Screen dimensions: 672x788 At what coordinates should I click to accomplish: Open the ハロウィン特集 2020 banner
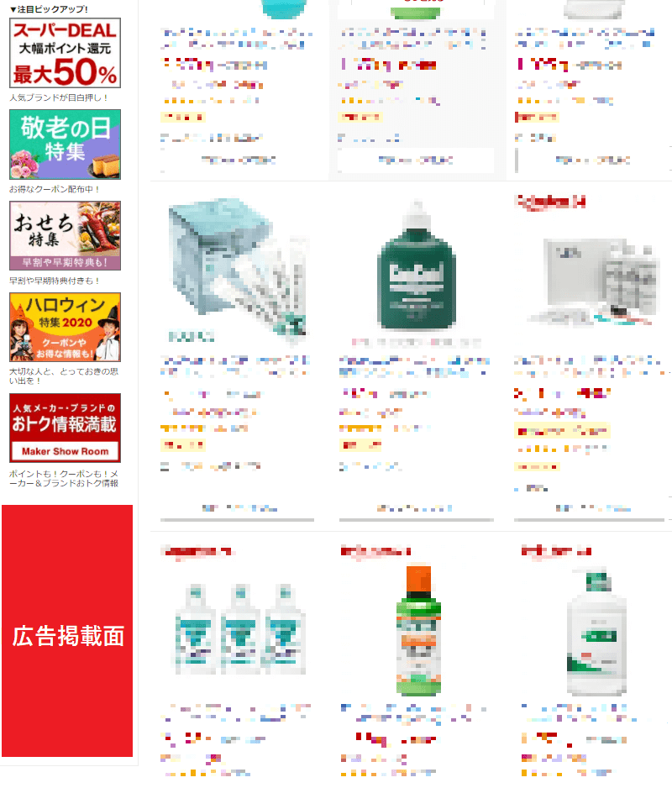point(65,327)
